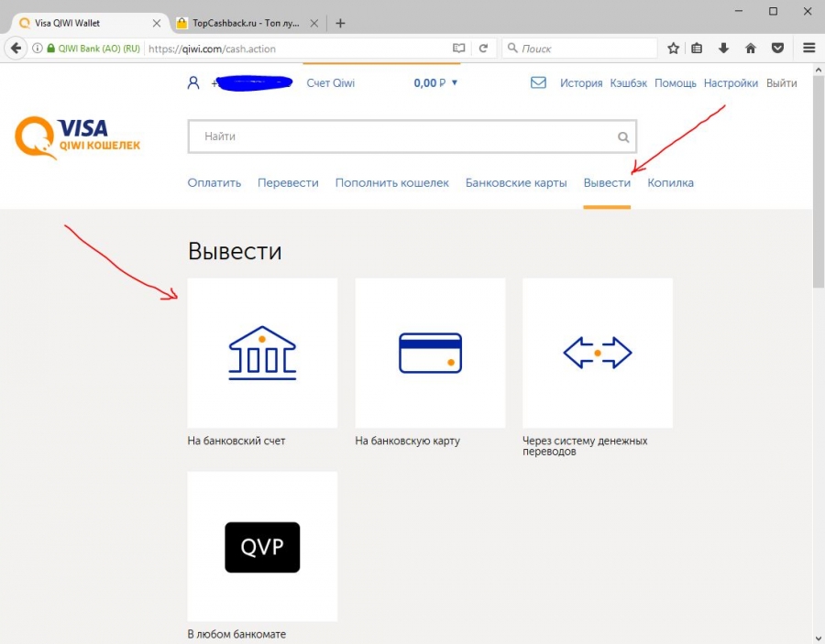Click the QIWI mail envelope icon

pos(538,82)
